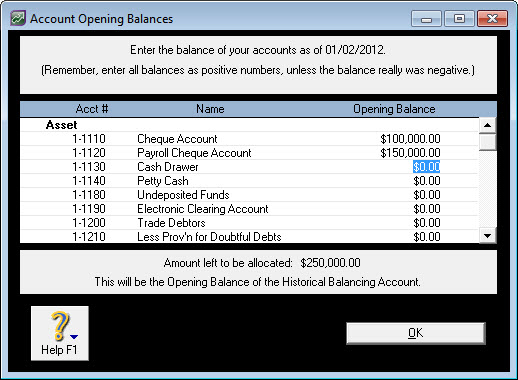518x380 pixels.
Task: Click the scrollbar thumb of accounts list
Action: coord(487,142)
